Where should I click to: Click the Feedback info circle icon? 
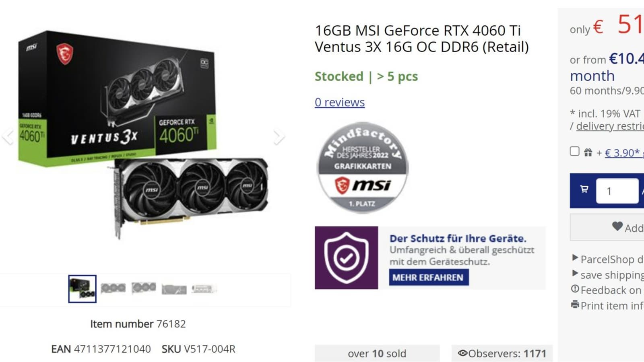[x=575, y=289]
